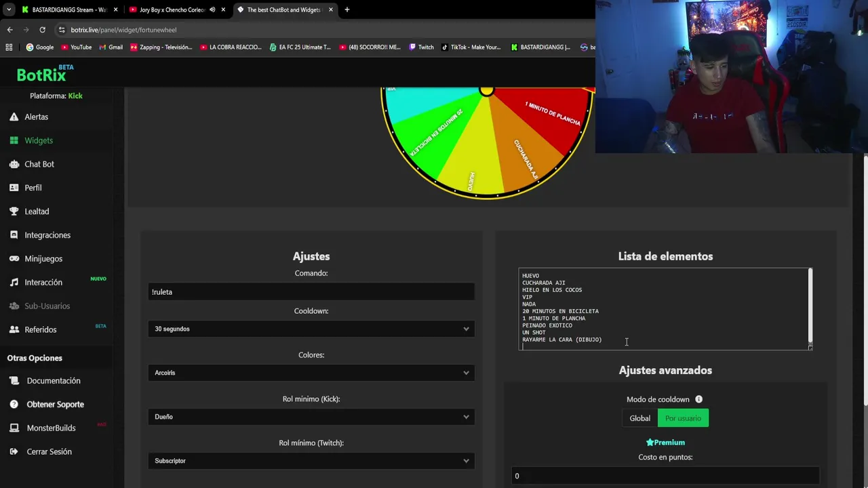Click the Perfil icon in sidebar
This screenshot has width=868, height=488.
pyautogui.click(x=14, y=188)
